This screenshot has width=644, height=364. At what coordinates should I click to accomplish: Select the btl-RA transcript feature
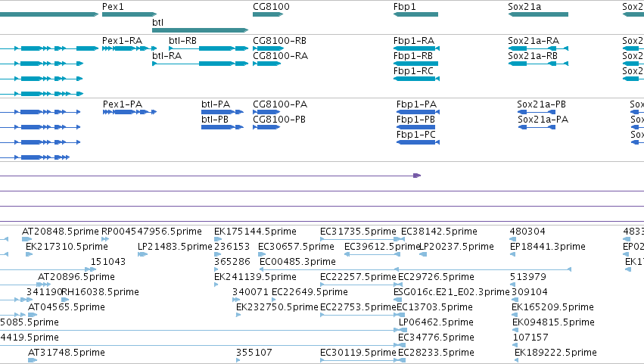click(201, 64)
